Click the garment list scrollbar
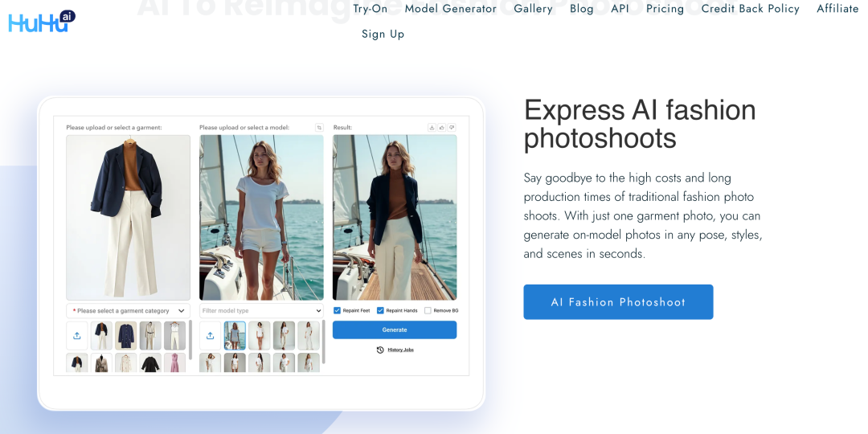 (190, 339)
